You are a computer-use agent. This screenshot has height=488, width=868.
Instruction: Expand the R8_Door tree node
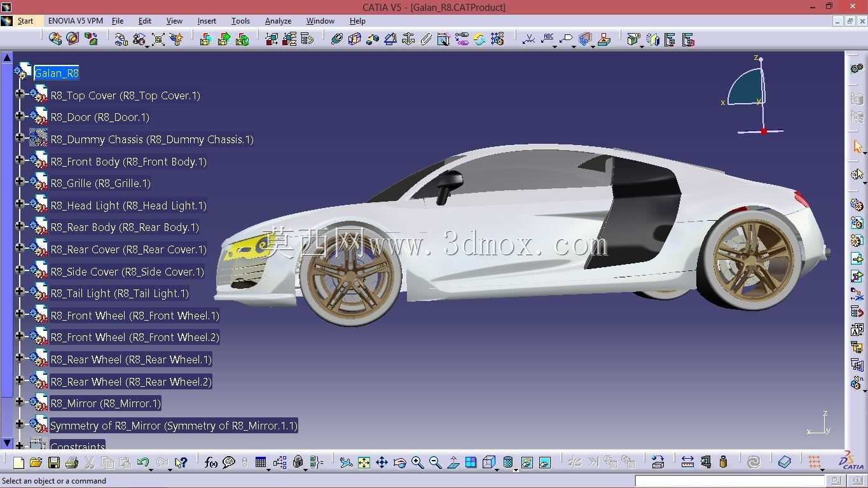point(20,116)
